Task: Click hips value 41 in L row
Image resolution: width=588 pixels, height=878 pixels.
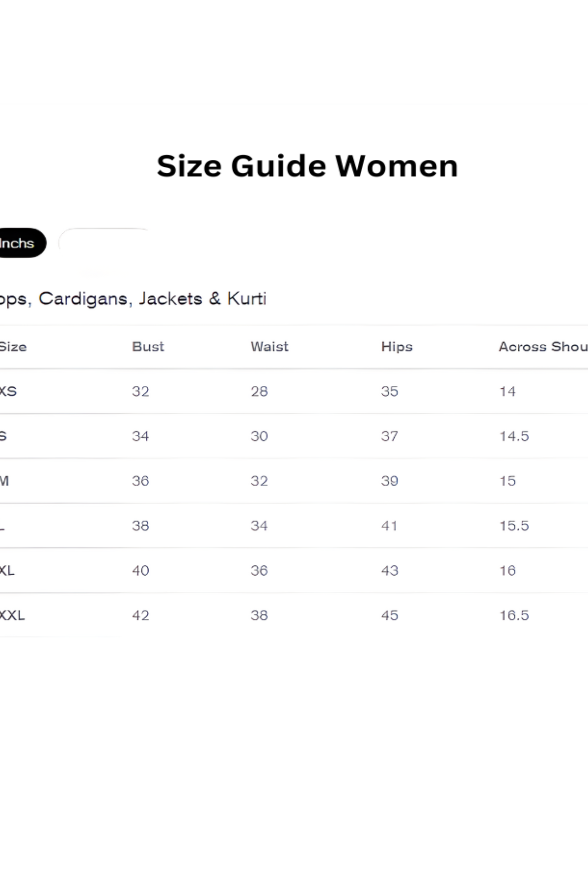Action: [x=389, y=526]
